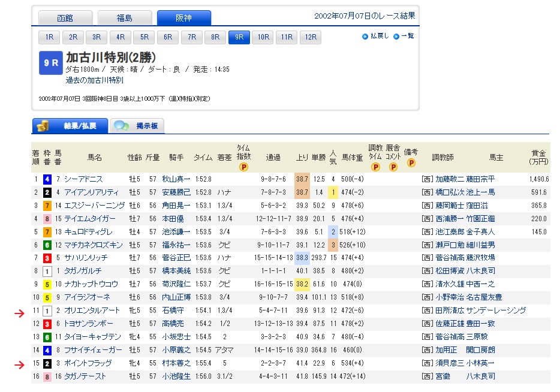This screenshot has width=560, height=392.
Task: Open trainer page for 加藤敬二
Action: (x=450, y=179)
